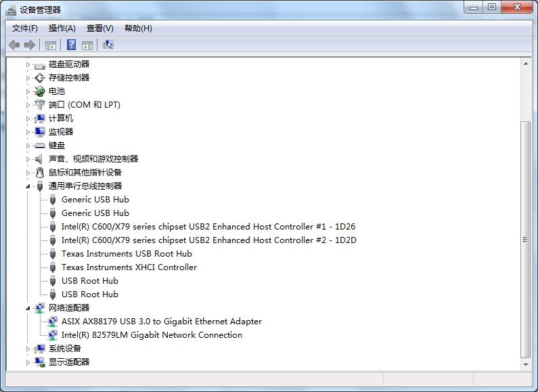The height and width of the screenshot is (392, 538).
Task: Select the first USB Root Hub entry
Action: tap(90, 281)
